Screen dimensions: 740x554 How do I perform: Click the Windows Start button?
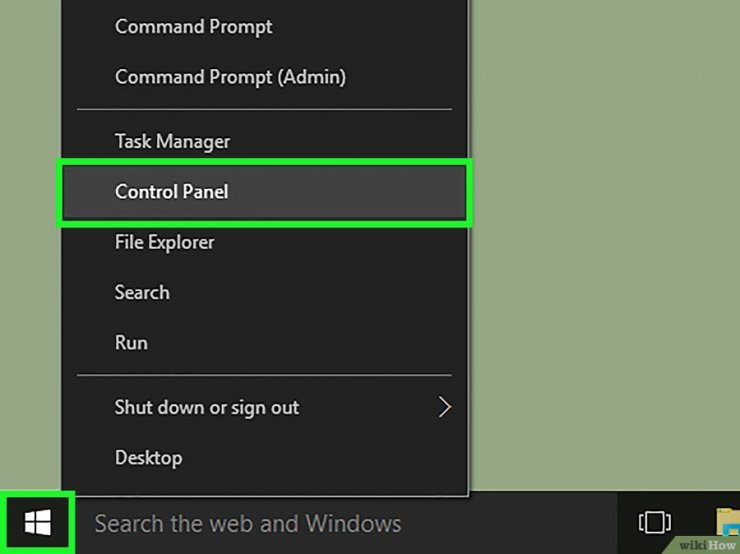pyautogui.click(x=37, y=521)
